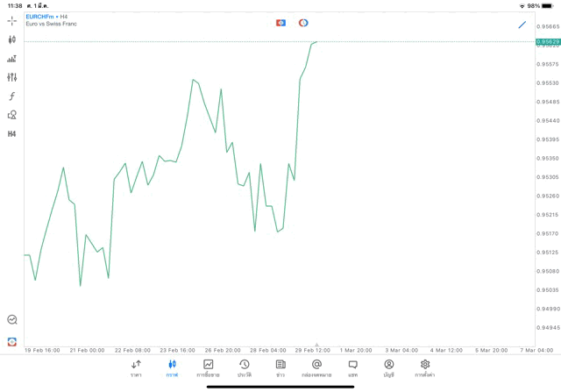561x392 pixels.
Task: Select the crosshair cursor tool
Action: (11, 20)
